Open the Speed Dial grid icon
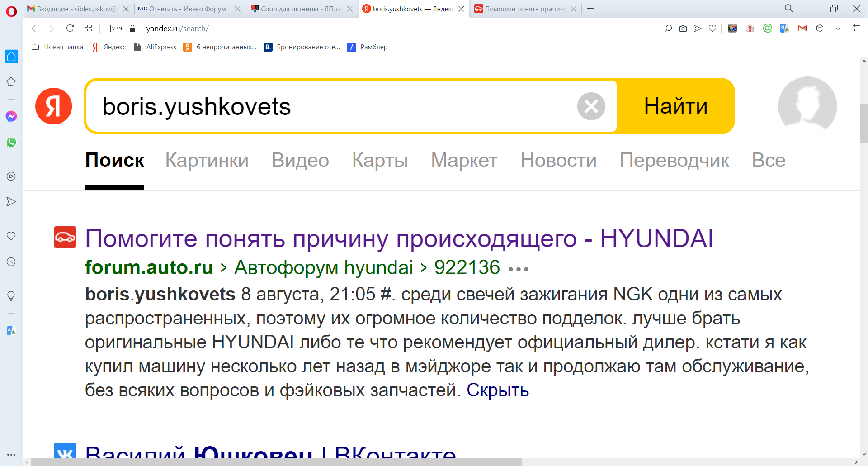 (88, 28)
